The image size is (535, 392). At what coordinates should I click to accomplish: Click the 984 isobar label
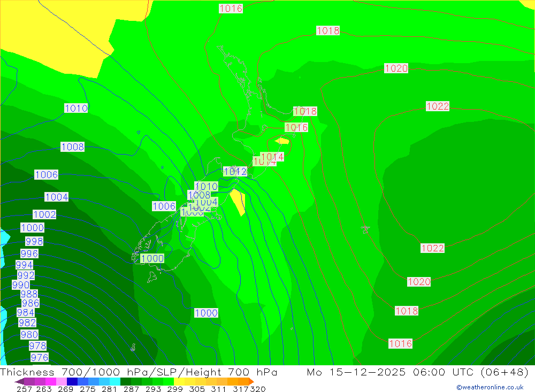point(26,312)
